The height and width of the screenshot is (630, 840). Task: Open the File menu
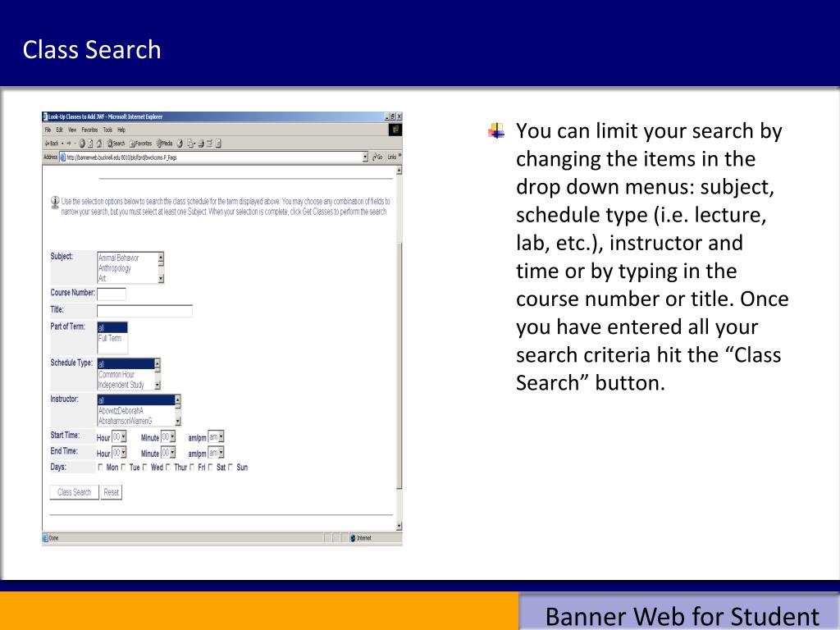pos(48,130)
